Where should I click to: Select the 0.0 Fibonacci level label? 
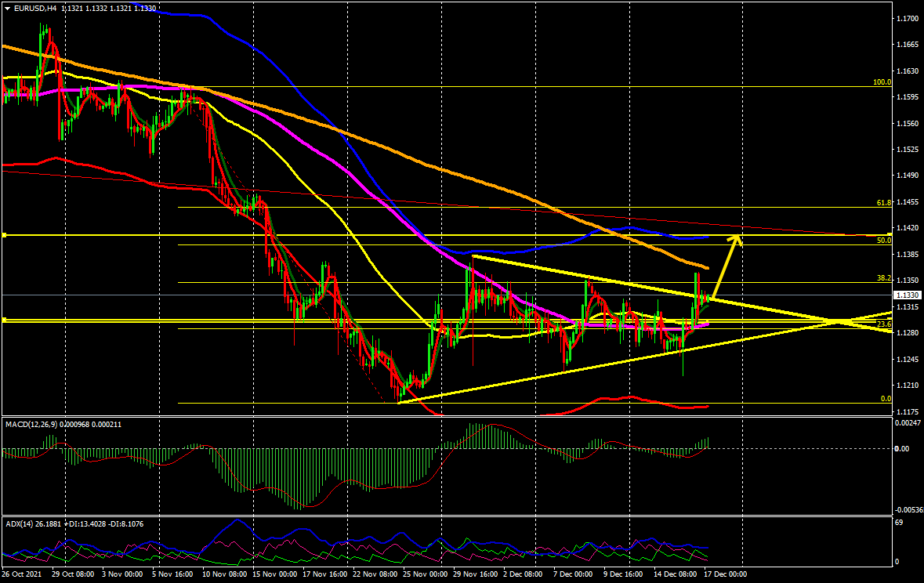886,399
